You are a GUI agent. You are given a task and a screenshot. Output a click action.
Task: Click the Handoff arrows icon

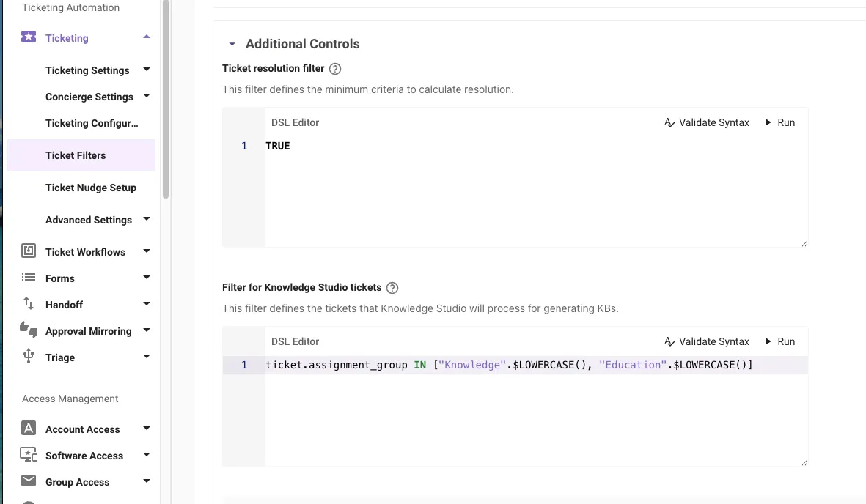29,303
